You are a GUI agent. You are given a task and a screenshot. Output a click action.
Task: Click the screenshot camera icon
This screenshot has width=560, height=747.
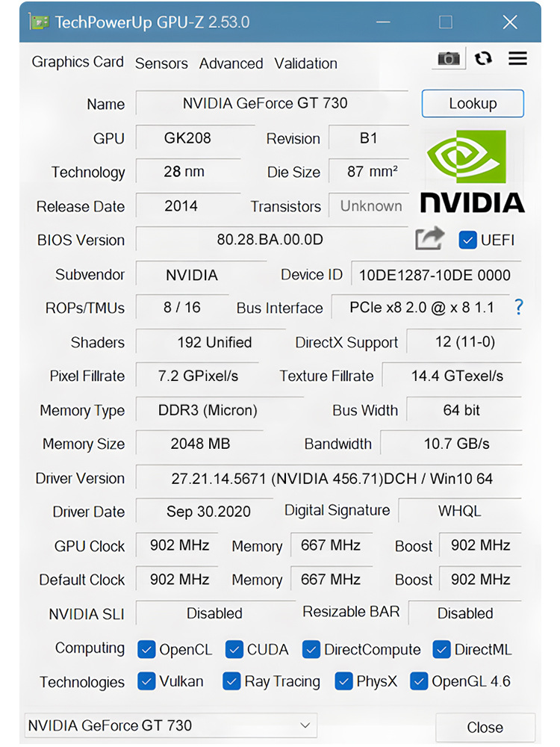pos(449,58)
